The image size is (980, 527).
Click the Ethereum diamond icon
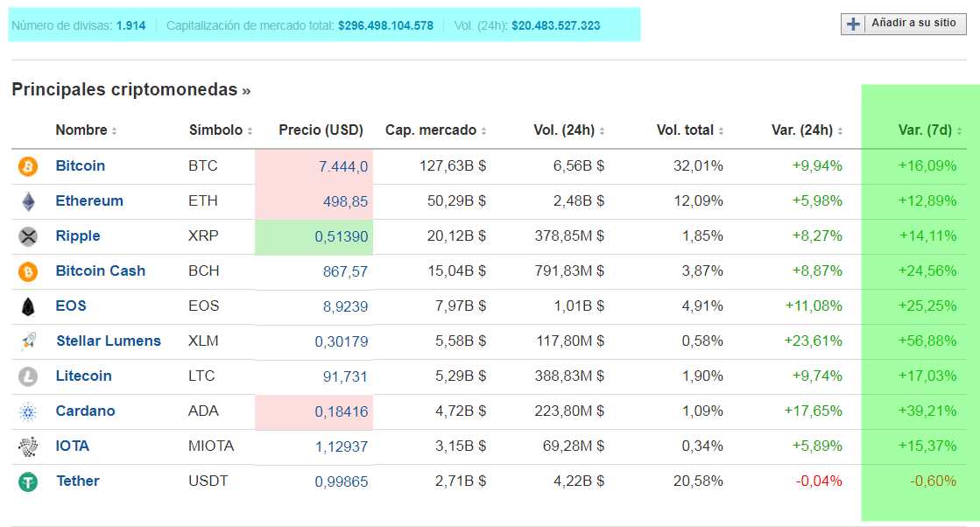[28, 201]
